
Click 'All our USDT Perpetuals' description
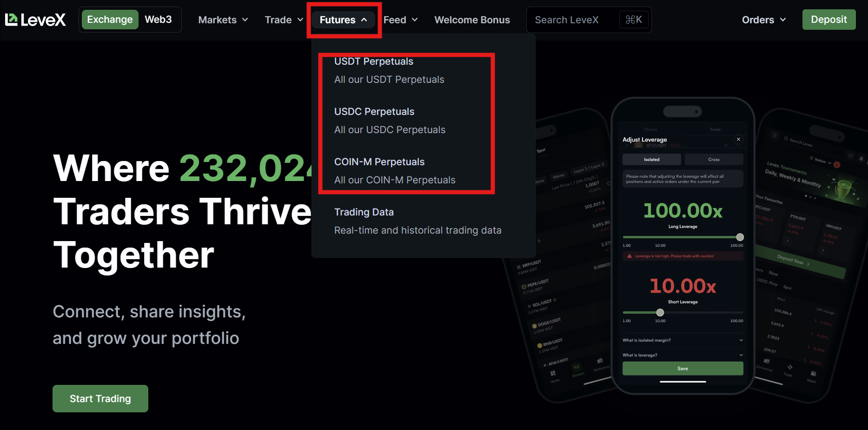pyautogui.click(x=389, y=80)
